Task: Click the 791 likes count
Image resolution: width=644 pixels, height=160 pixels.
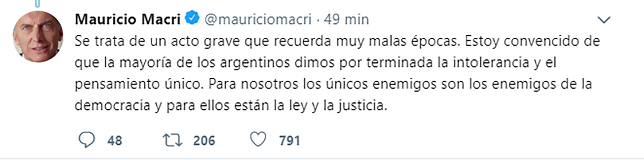Action: point(289,141)
